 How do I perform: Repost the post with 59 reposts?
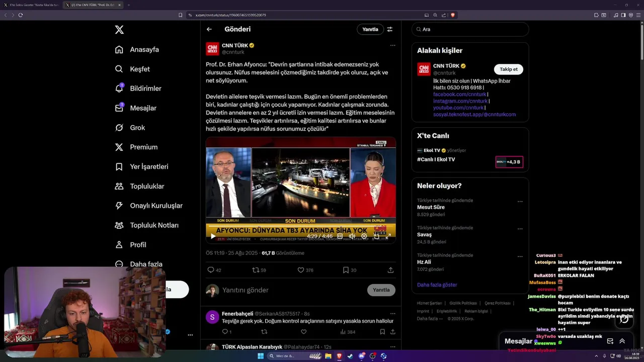coord(259,270)
